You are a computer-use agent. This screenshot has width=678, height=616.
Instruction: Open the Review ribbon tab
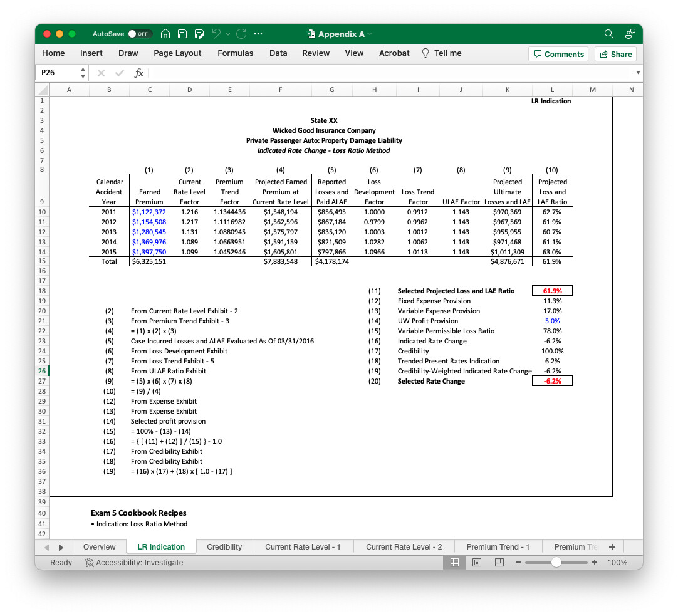click(x=316, y=53)
